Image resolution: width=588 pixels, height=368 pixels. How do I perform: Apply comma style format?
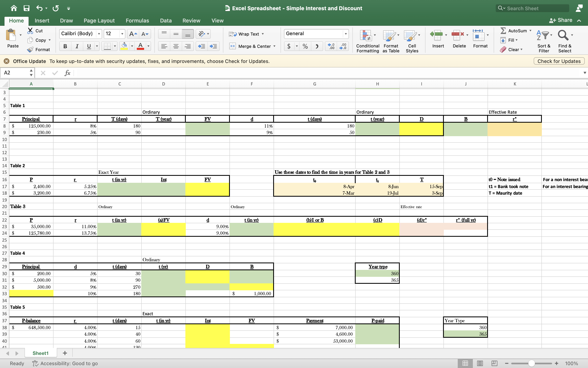(x=317, y=46)
